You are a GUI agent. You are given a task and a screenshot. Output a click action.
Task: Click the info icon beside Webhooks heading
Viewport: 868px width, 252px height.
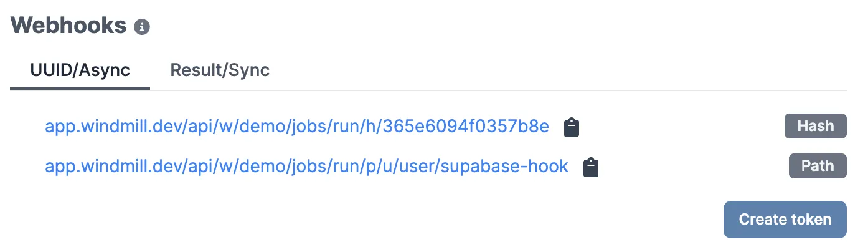[143, 27]
